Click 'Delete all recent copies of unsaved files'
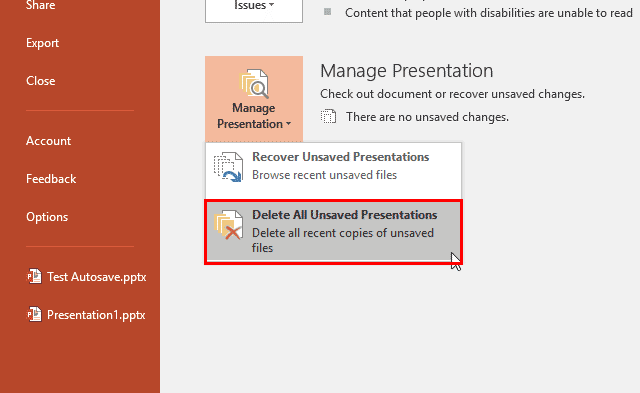 pos(343,240)
